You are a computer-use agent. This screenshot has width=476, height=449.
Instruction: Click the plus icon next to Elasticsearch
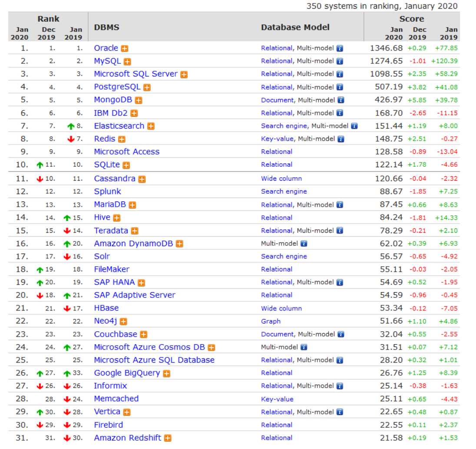tap(151, 126)
